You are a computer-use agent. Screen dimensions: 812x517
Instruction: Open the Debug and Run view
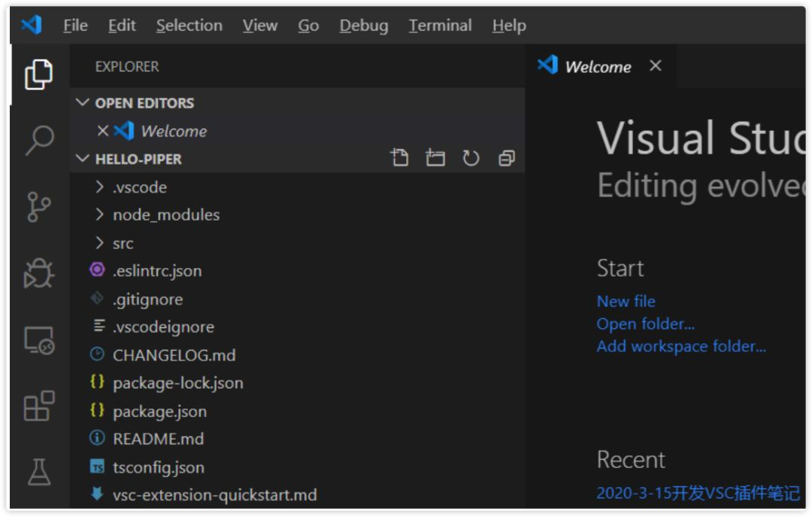(39, 272)
